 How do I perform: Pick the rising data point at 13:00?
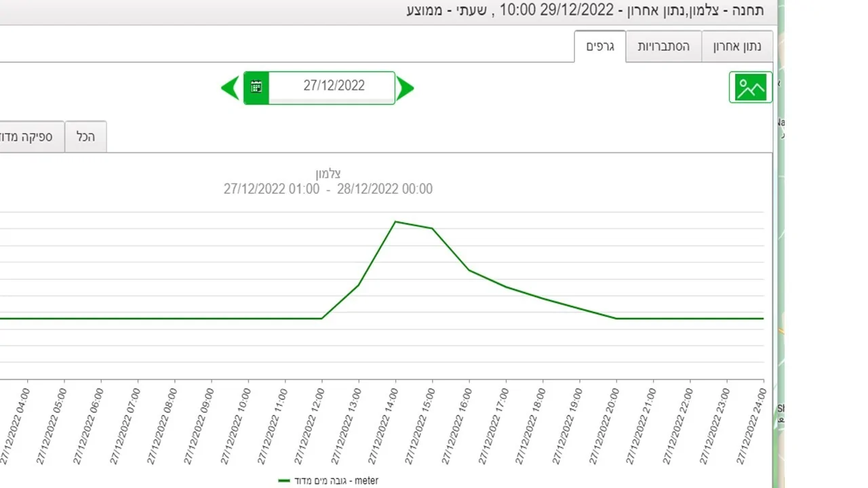(359, 285)
